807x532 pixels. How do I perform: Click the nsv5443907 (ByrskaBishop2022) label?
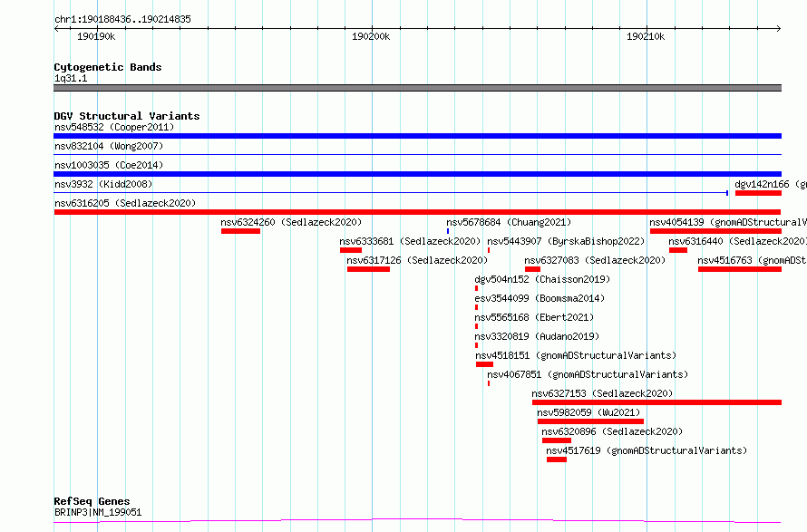click(x=566, y=241)
